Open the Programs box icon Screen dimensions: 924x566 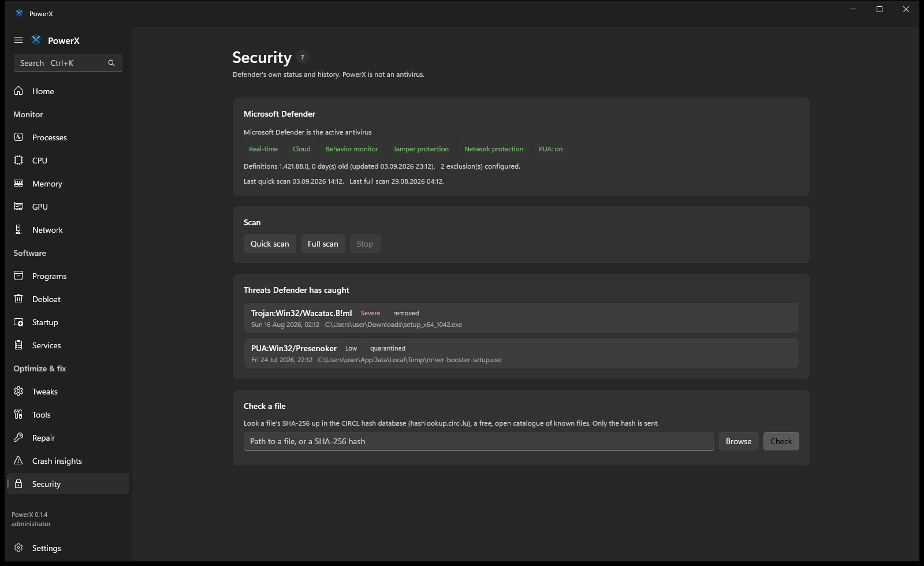18,275
